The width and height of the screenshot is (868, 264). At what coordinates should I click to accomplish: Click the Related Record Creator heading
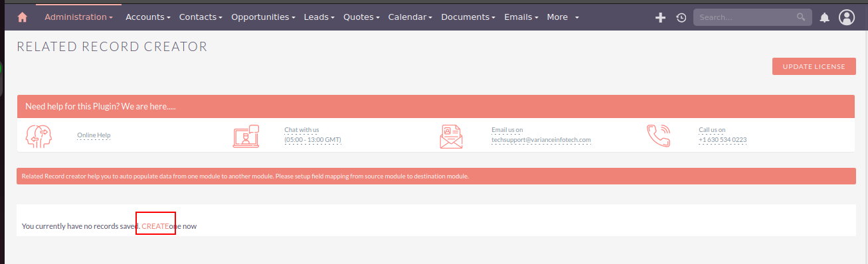click(x=112, y=46)
